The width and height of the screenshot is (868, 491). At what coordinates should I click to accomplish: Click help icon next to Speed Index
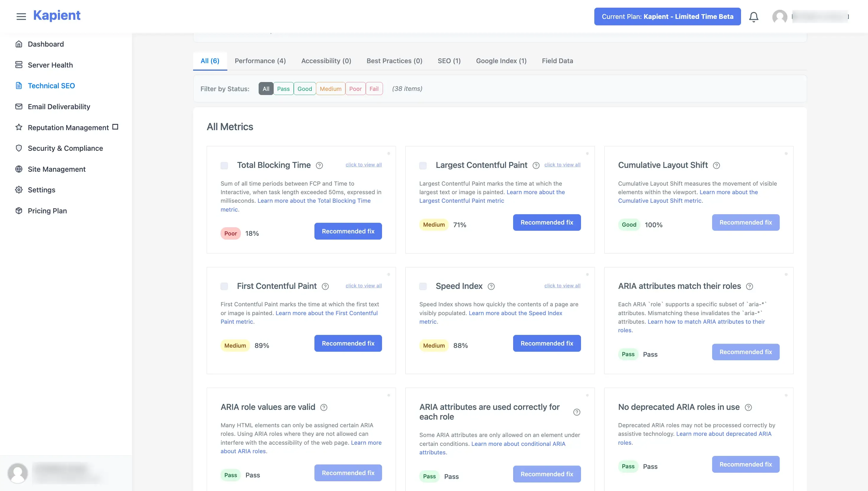[x=491, y=286]
